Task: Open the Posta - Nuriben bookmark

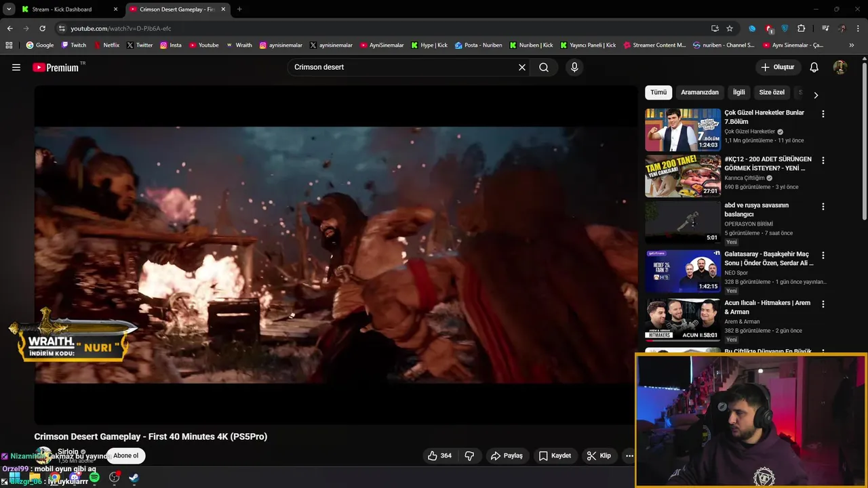Action: click(x=478, y=45)
